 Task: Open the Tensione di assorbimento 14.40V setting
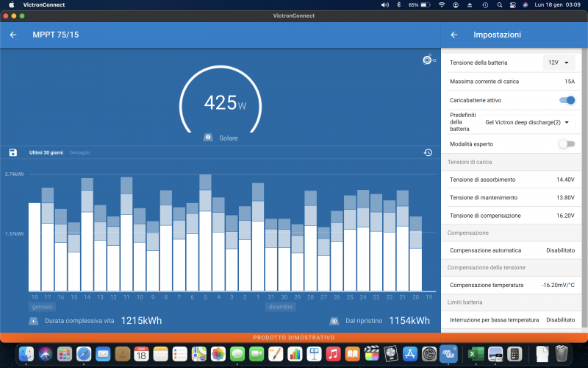coord(512,180)
